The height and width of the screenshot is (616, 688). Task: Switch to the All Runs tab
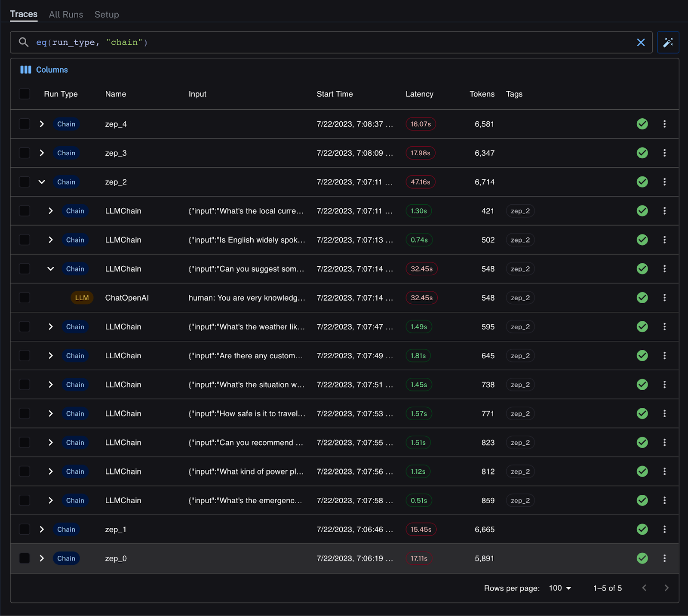66,15
